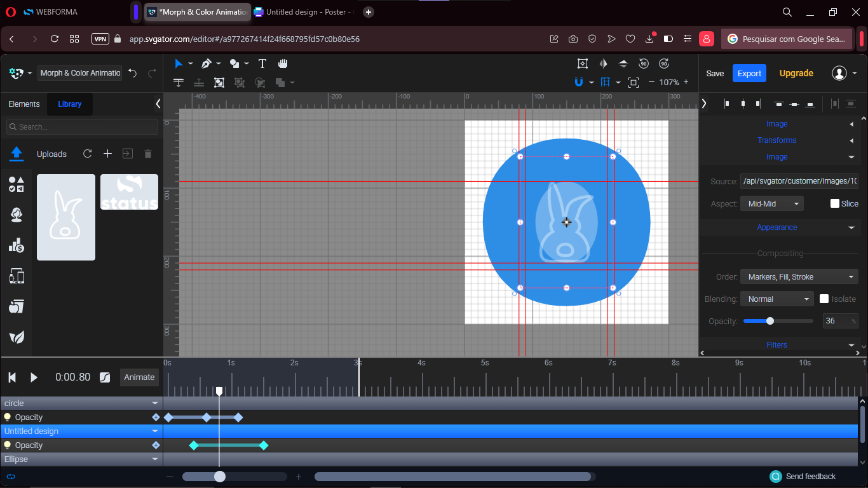Click the flip horizontal icon

(603, 64)
